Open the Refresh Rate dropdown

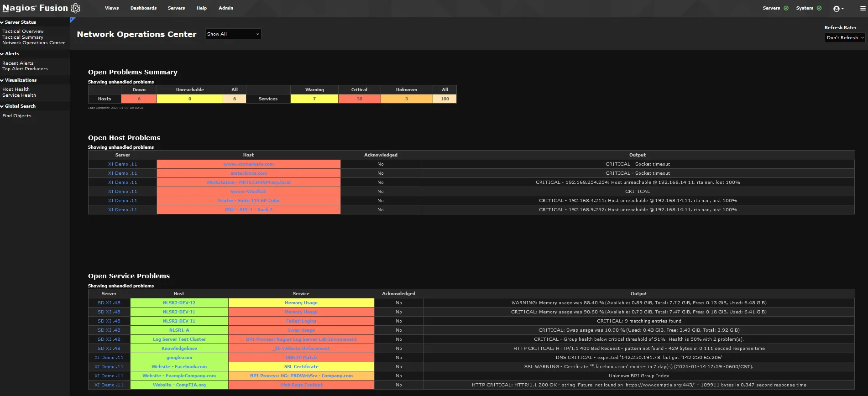[845, 38]
